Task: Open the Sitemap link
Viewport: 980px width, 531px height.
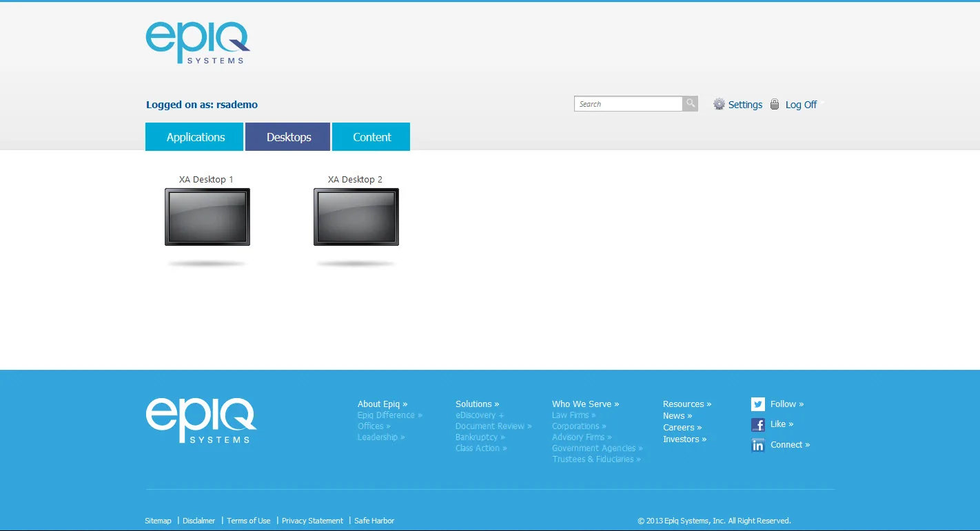Action: point(158,521)
